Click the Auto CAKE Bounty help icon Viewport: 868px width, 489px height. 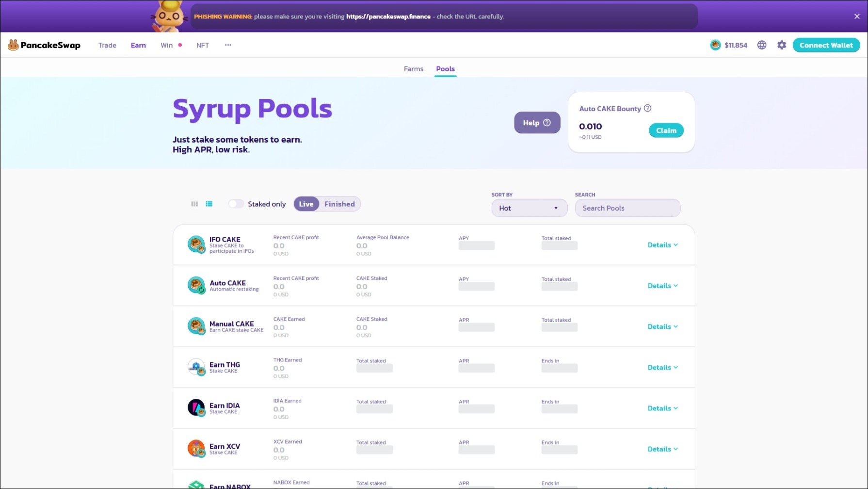[647, 108]
